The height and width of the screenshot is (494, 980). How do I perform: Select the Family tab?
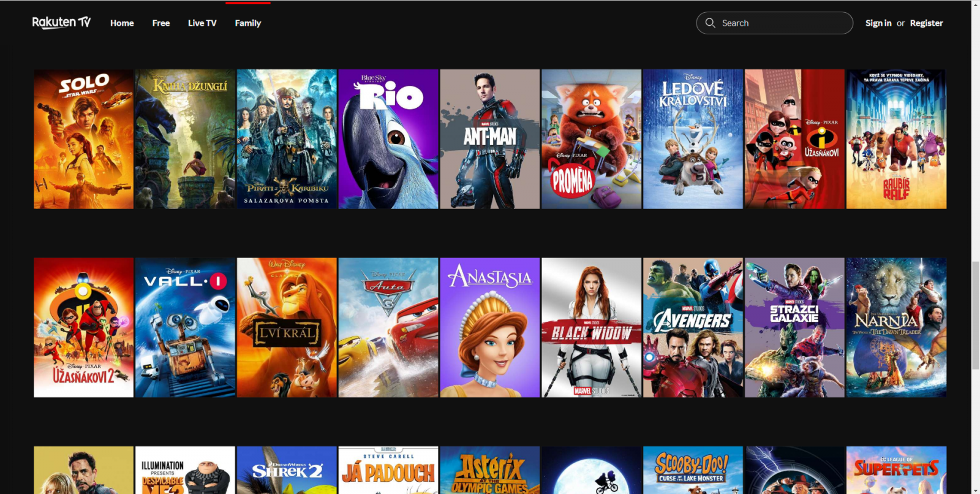(x=248, y=23)
